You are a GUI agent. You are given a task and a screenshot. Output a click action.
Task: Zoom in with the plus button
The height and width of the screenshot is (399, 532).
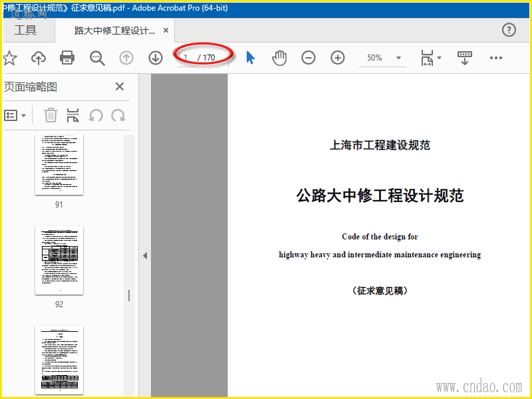[338, 58]
